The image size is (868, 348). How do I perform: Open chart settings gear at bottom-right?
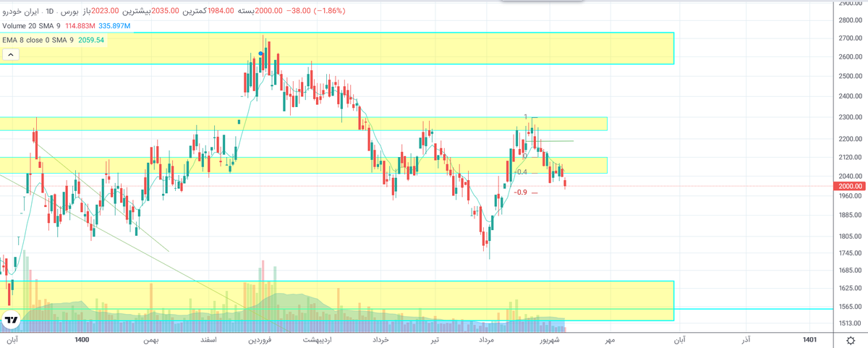(850, 340)
